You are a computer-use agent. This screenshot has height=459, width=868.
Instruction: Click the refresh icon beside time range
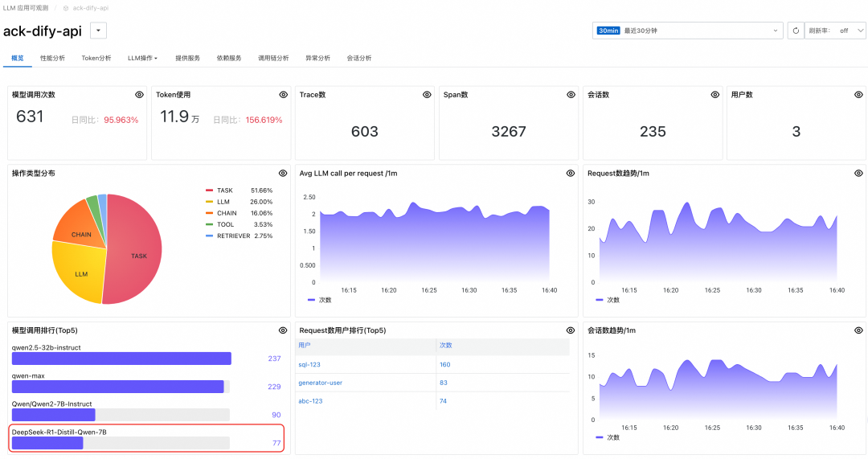(x=796, y=31)
